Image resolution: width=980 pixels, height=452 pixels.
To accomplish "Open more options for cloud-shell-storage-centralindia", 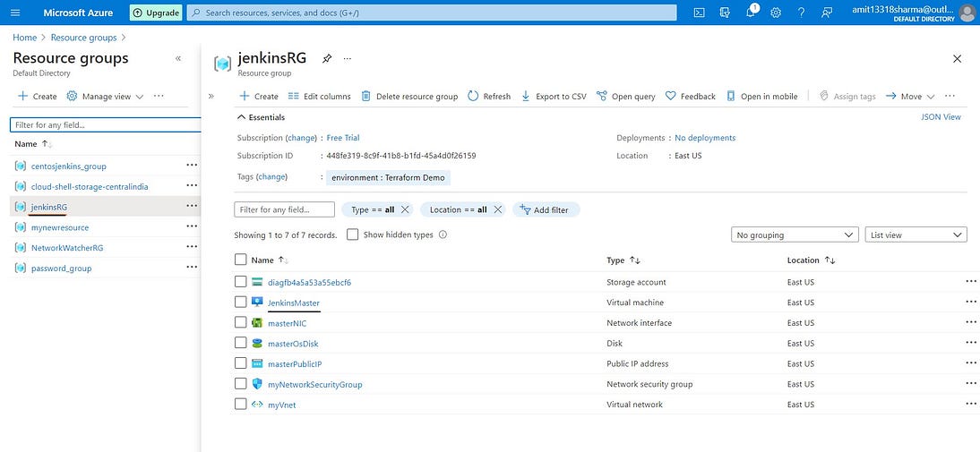I will click(192, 185).
